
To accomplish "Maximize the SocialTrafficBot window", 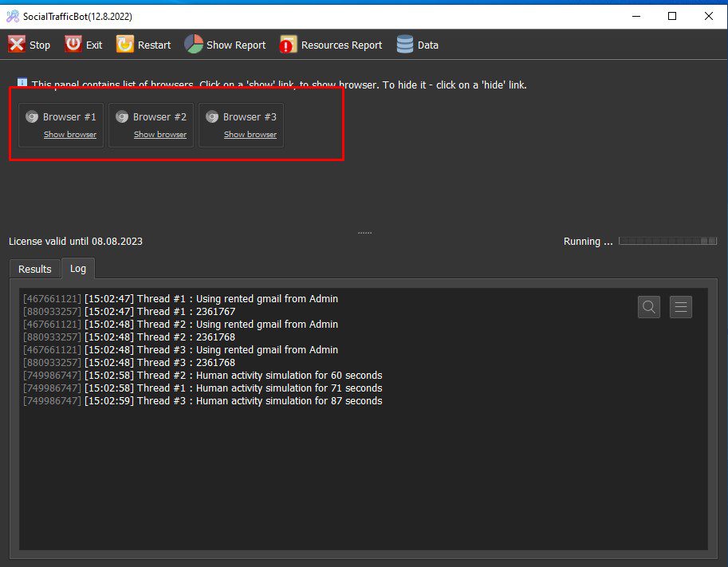I will 672,16.
